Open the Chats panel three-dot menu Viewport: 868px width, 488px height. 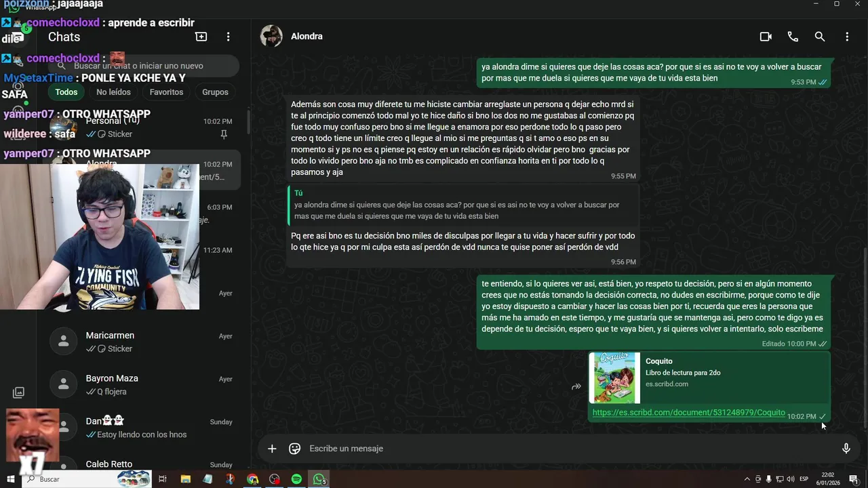tap(228, 37)
